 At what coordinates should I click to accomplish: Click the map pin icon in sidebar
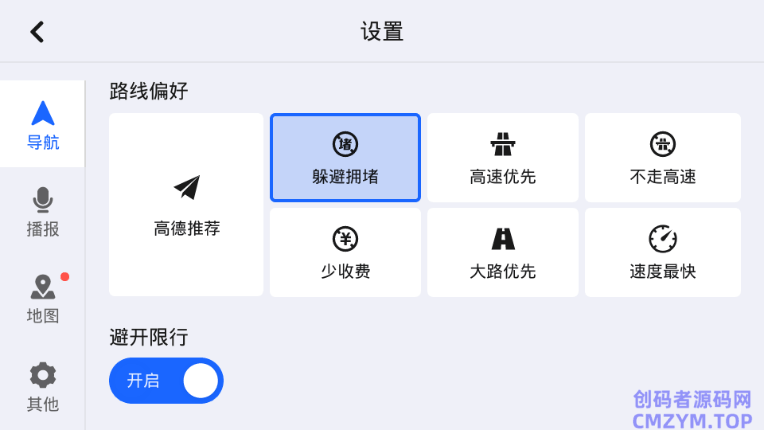[42, 288]
